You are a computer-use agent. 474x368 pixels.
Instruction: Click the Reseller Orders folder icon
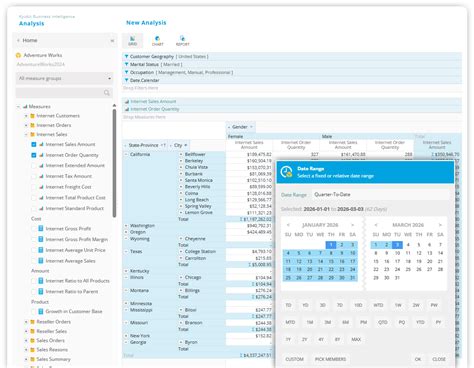(32, 322)
